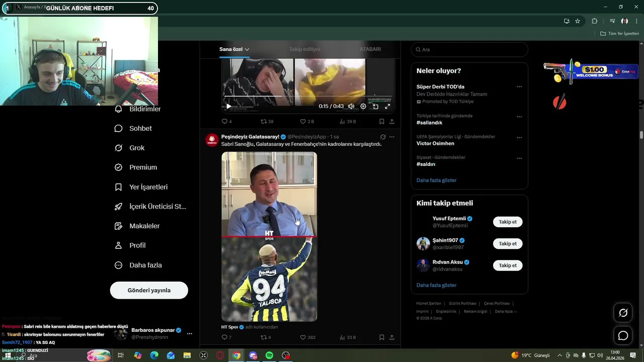Expand Daha fazla sidebar menu
The height and width of the screenshot is (362, 644).
pyautogui.click(x=138, y=265)
